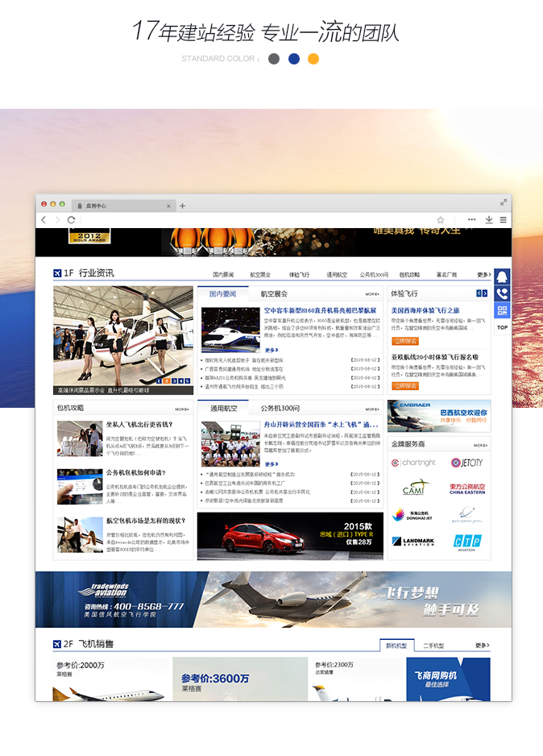Bookmark the page with the star icon
543x756 pixels.
click(441, 220)
